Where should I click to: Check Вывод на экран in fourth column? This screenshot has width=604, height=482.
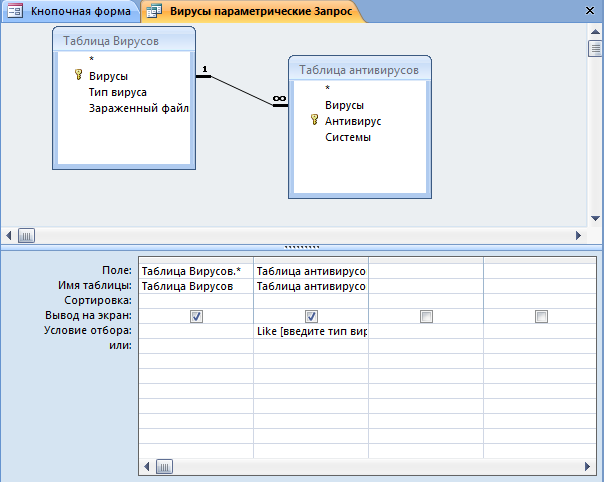click(541, 316)
